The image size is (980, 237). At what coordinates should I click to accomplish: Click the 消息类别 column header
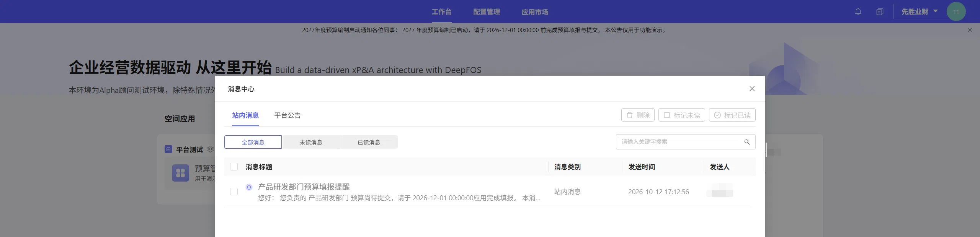pyautogui.click(x=567, y=167)
